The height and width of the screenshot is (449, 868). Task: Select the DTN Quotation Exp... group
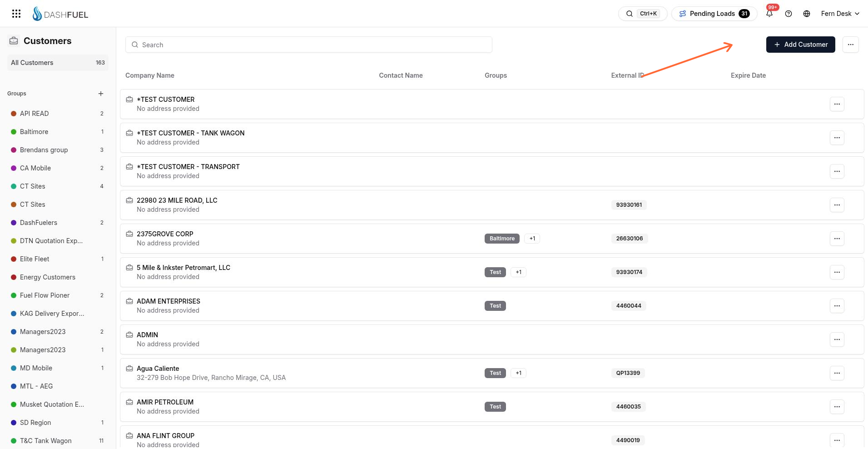point(58,241)
